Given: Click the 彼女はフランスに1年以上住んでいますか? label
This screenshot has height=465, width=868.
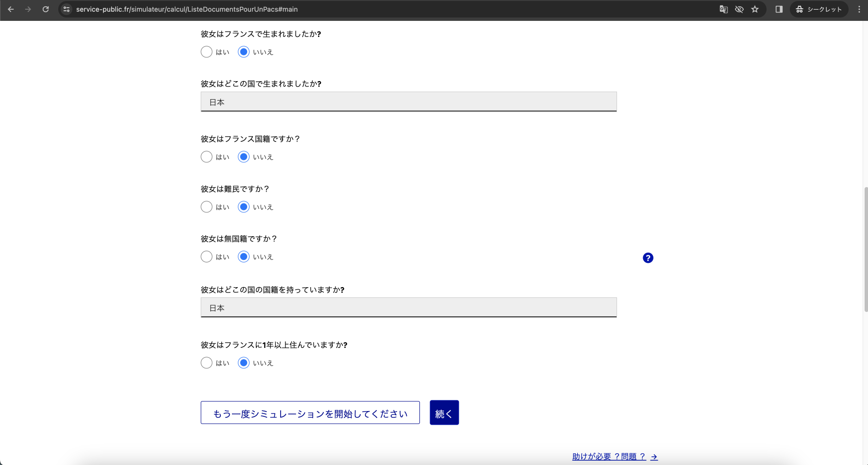Looking at the screenshot, I should point(274,345).
